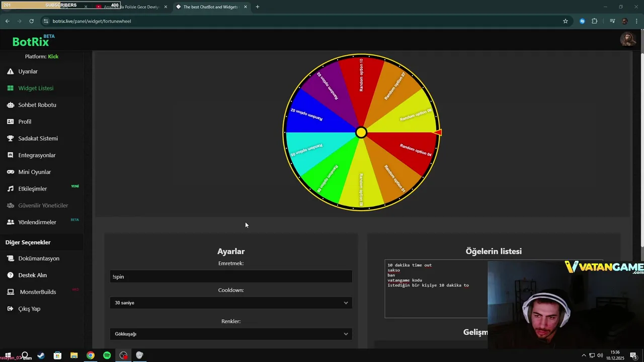Go back with the browser back arrow
The height and width of the screenshot is (362, 644).
coord(7,21)
